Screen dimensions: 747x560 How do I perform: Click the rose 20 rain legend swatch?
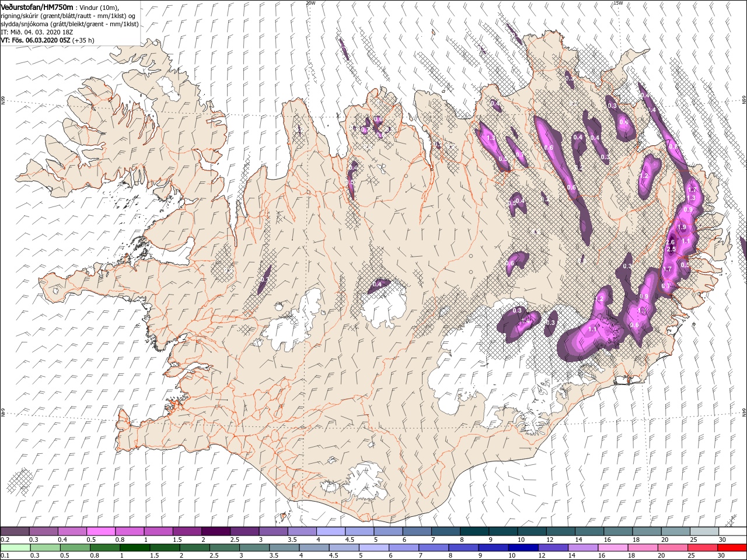[x=672, y=548]
